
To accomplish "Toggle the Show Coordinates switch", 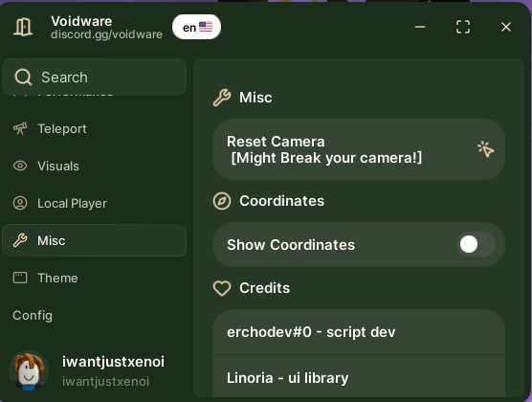I will click(476, 244).
